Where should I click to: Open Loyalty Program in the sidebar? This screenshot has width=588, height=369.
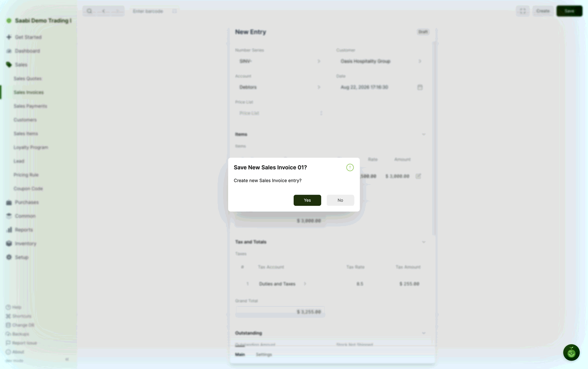31,148
